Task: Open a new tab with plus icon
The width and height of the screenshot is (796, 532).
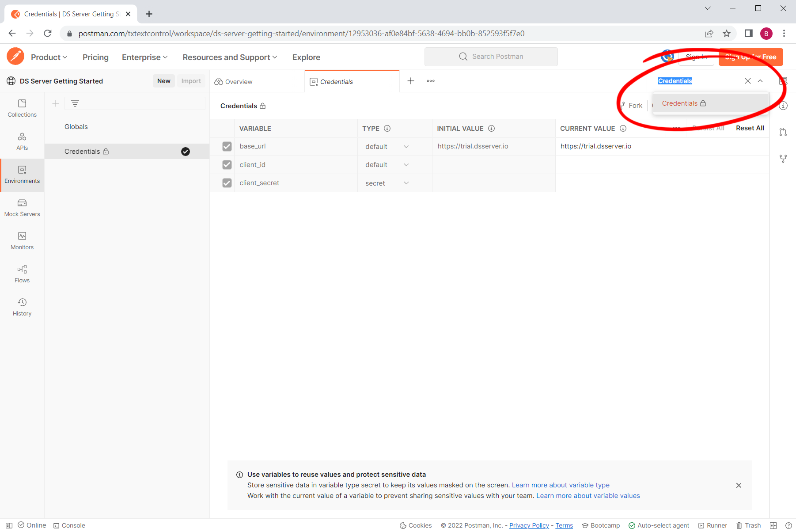Action: (411, 81)
